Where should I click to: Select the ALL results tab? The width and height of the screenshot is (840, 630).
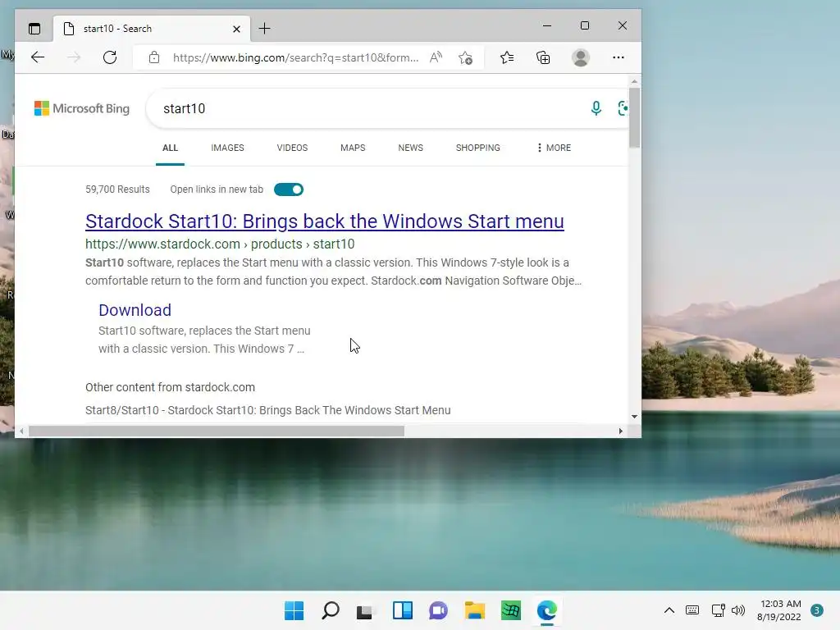pos(170,148)
